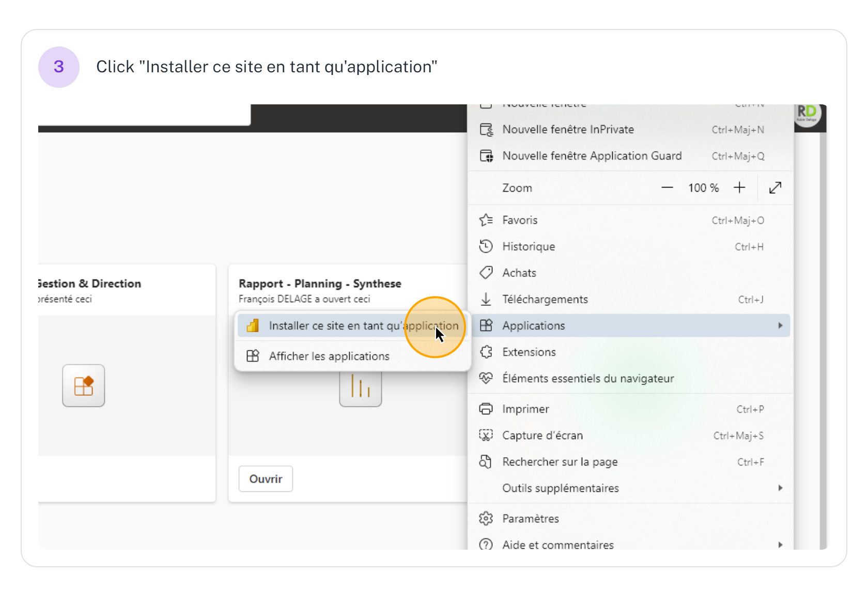Viewport: 868px width, 590px height.
Task: Click the Paramètres gear icon
Action: [486, 518]
